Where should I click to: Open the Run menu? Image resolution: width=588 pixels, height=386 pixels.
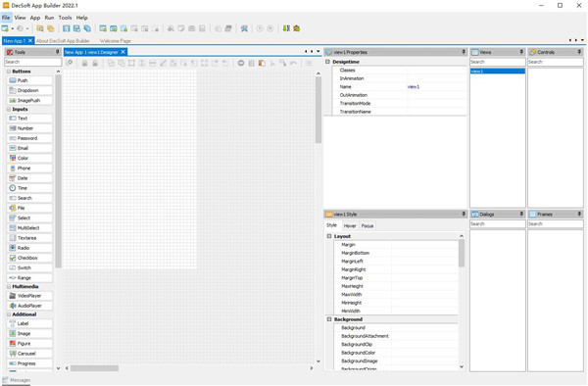pos(49,18)
